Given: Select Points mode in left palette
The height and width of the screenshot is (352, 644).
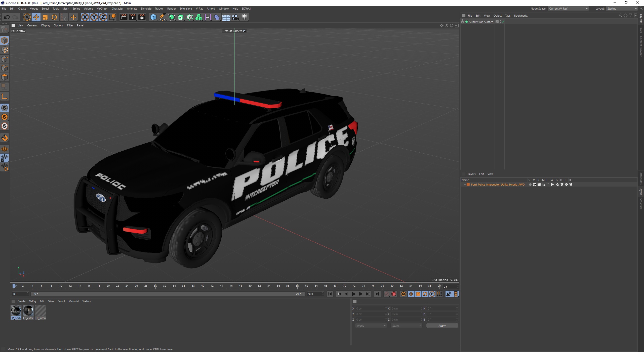Looking at the screenshot, I should coord(5,59).
